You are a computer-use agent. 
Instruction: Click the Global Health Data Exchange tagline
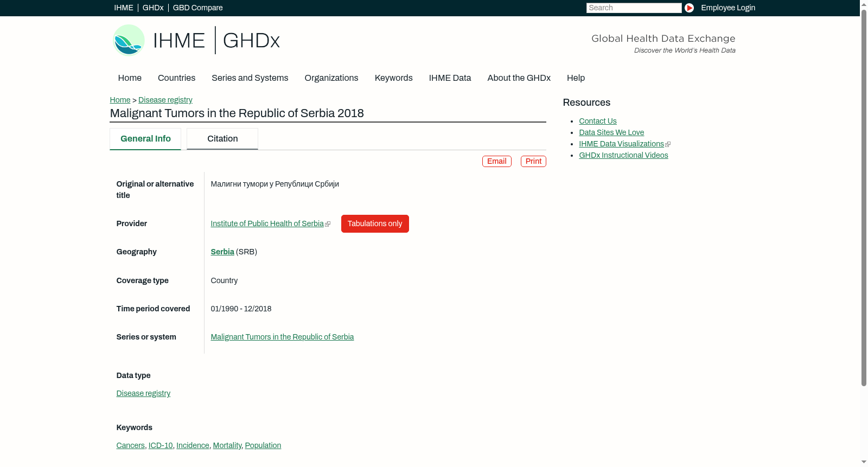[663, 39]
